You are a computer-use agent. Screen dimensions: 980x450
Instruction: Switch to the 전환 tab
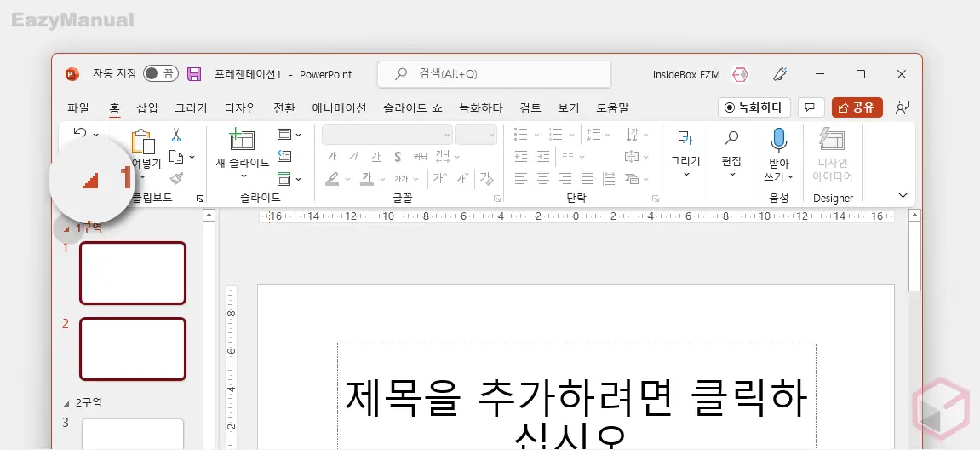[x=284, y=107]
